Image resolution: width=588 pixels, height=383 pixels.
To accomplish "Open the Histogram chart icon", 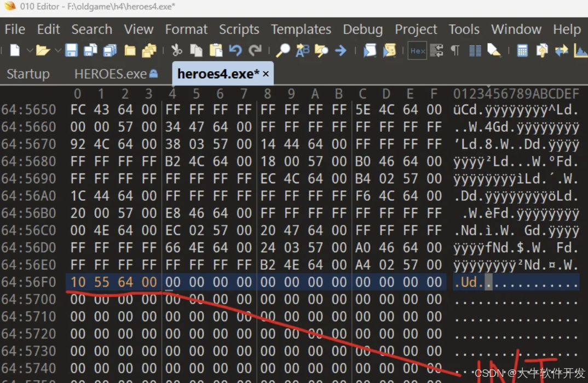I will [x=580, y=50].
